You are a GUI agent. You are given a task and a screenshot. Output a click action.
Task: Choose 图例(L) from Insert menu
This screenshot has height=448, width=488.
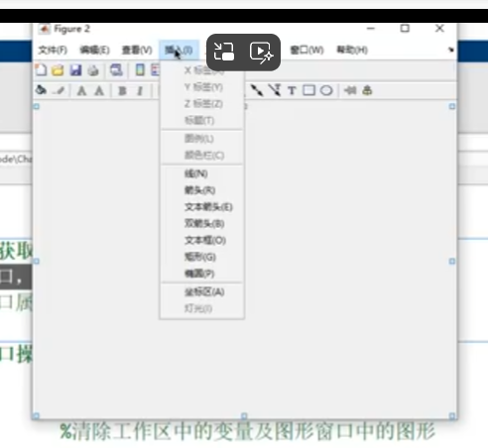(x=202, y=139)
